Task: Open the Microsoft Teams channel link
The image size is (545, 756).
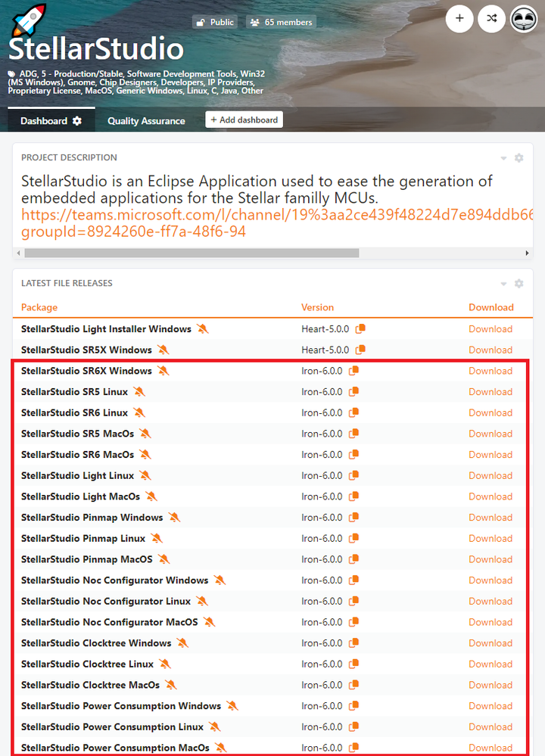Action: (277, 222)
